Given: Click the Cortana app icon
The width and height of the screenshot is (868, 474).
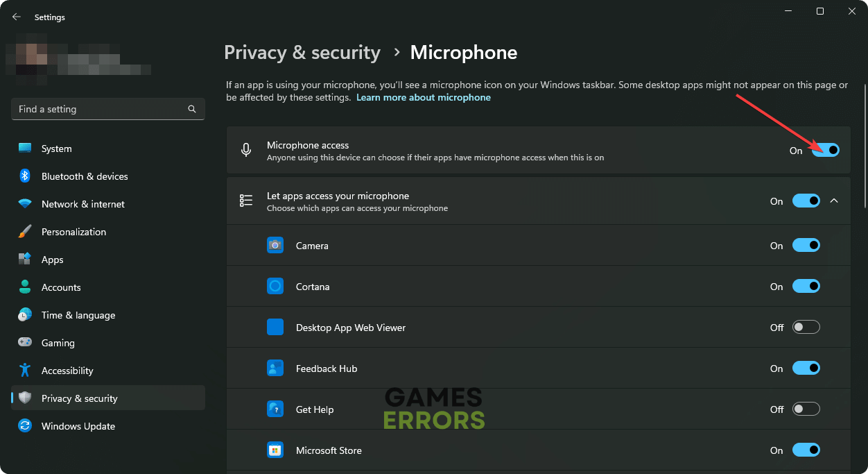Looking at the screenshot, I should pyautogui.click(x=275, y=287).
